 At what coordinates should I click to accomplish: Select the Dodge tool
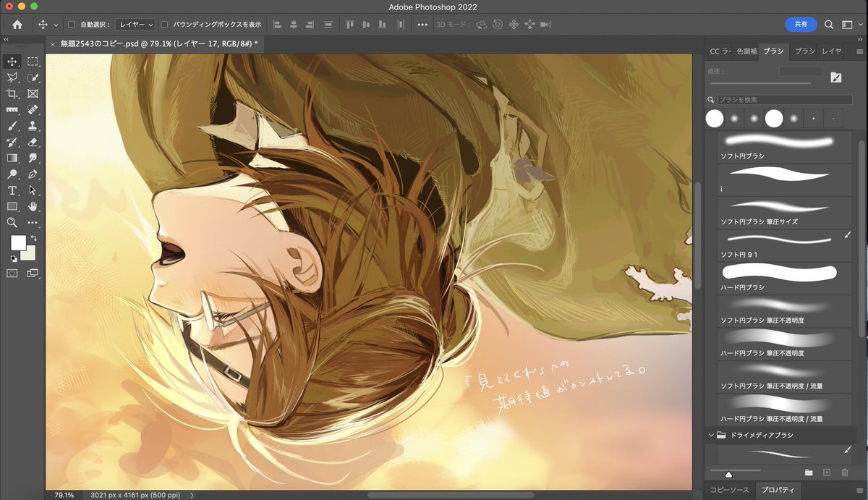12,174
